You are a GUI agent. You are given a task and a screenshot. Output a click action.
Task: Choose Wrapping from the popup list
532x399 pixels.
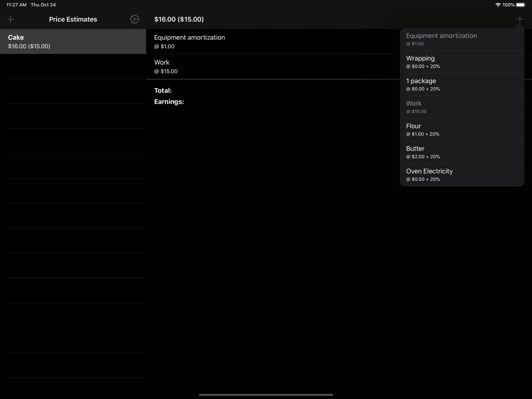click(x=462, y=62)
